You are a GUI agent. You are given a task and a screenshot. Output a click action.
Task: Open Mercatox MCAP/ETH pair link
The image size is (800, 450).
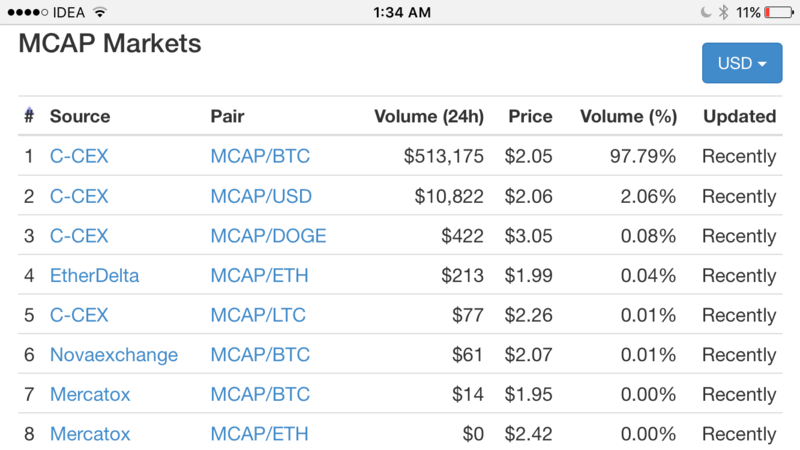point(259,434)
